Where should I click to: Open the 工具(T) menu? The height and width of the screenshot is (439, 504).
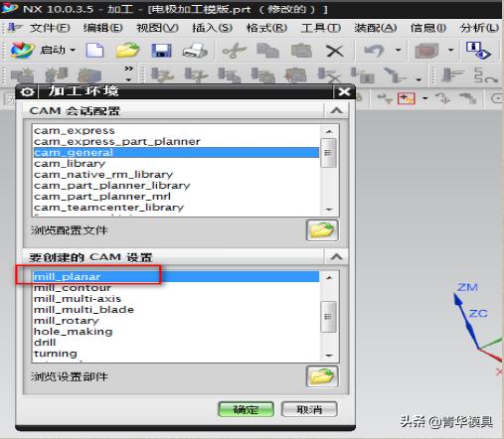pyautogui.click(x=320, y=28)
